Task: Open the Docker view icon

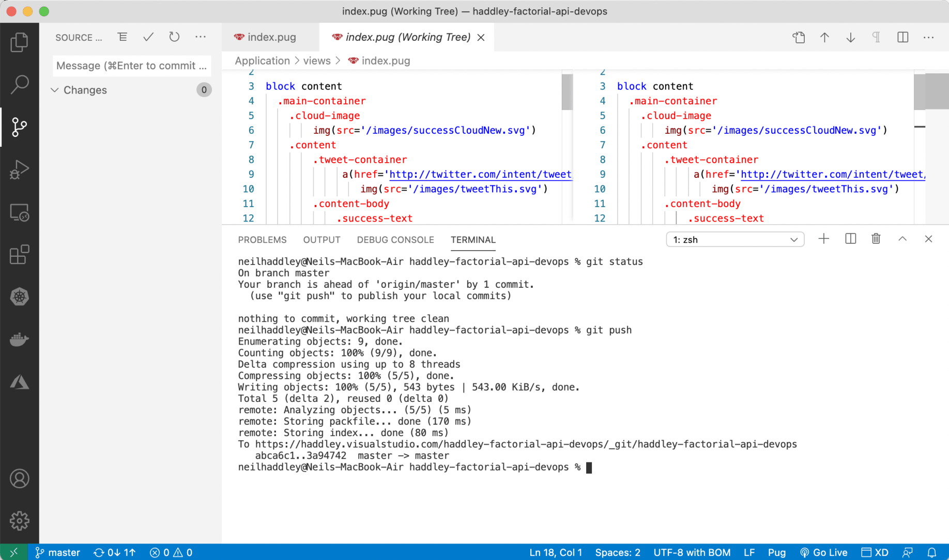Action: pyautogui.click(x=19, y=339)
